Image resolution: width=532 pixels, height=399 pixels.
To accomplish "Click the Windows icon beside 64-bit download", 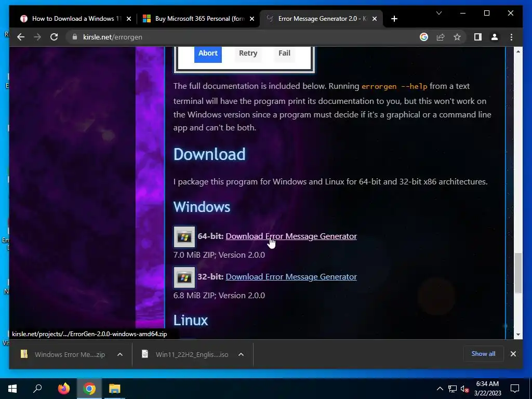I will click(x=184, y=237).
